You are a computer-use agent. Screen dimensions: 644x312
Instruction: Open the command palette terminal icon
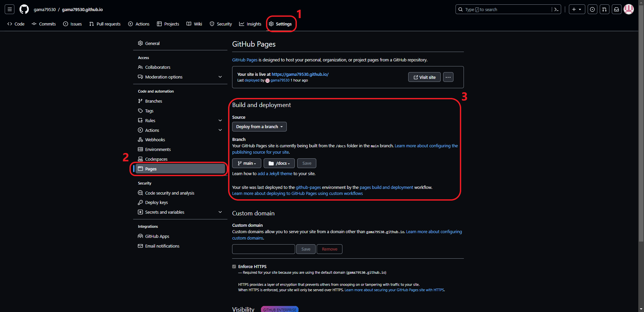pyautogui.click(x=556, y=9)
